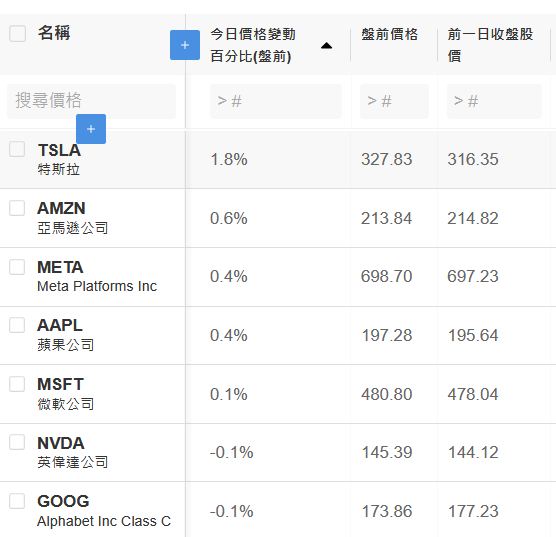Image resolution: width=556 pixels, height=537 pixels.
Task: Check the select-all checkbox next to 名稱
Action: (17, 34)
